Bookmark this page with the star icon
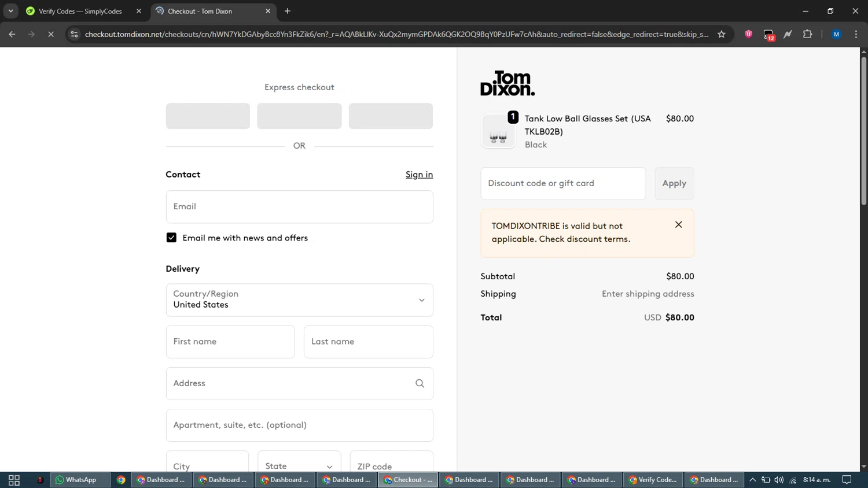Viewport: 868px width, 488px height. pyautogui.click(x=722, y=34)
